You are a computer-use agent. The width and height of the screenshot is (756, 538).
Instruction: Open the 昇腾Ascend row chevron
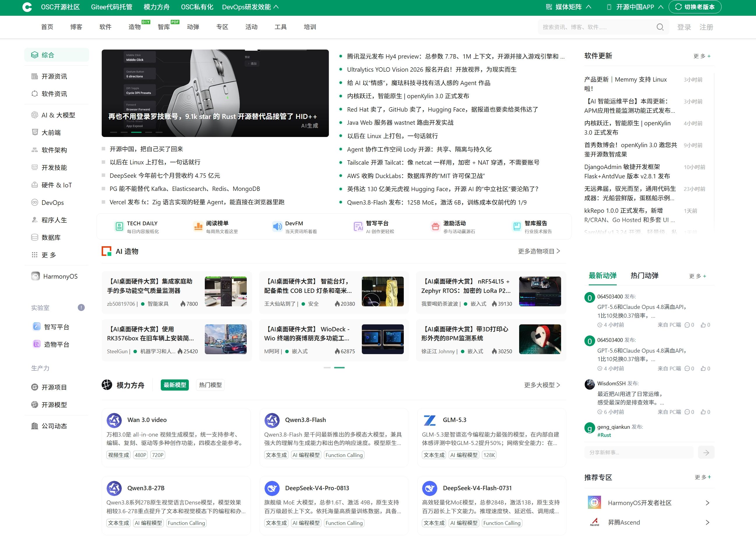coord(707,523)
